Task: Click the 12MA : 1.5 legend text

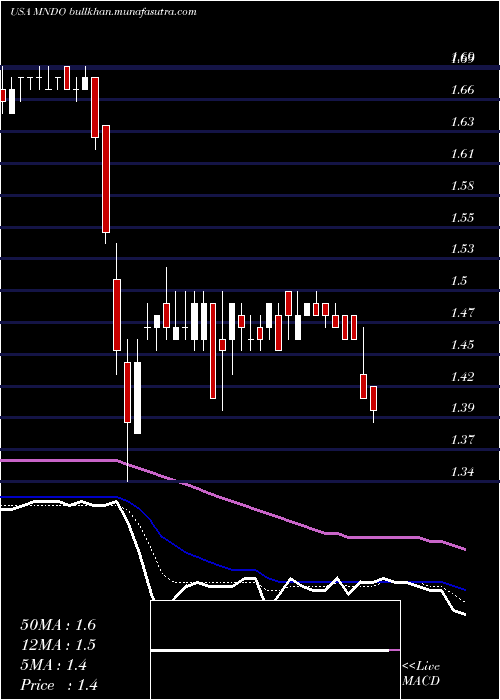Action: 58,645
